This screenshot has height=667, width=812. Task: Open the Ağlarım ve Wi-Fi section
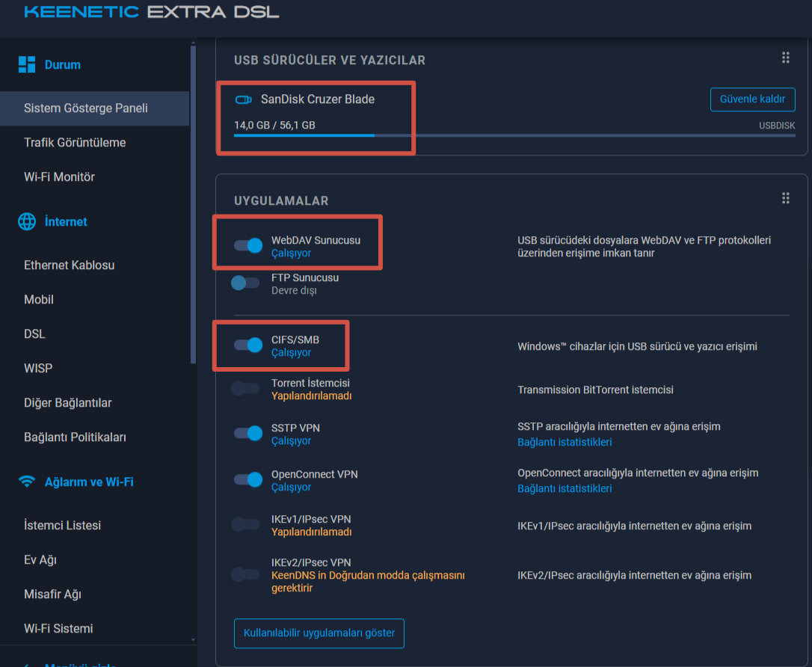pyautogui.click(x=89, y=482)
